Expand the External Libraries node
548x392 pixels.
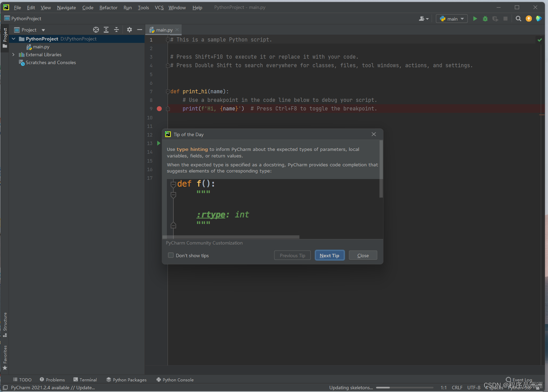pyautogui.click(x=14, y=55)
